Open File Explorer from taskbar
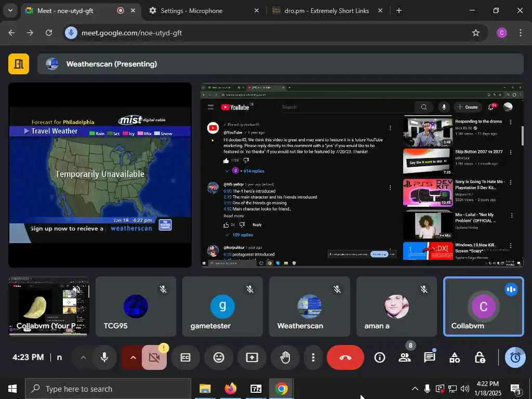 pos(205,389)
